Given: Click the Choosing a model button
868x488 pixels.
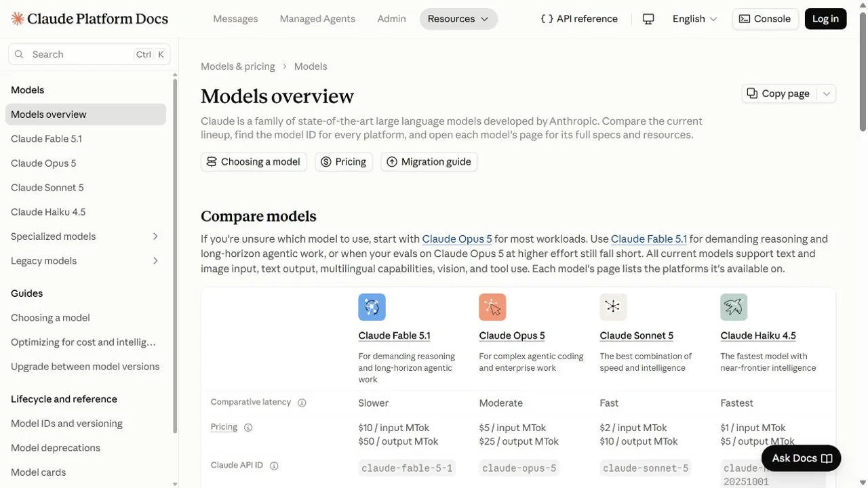Looking at the screenshot, I should (x=254, y=162).
